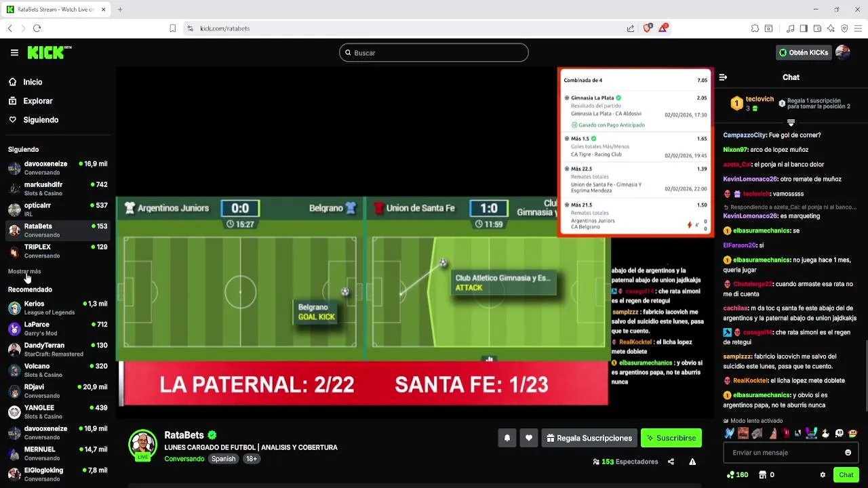Open Brave Shields lion icon

coord(647,28)
